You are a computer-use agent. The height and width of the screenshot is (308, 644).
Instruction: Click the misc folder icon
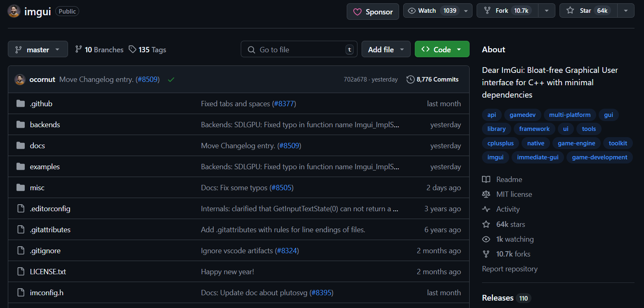click(x=21, y=187)
